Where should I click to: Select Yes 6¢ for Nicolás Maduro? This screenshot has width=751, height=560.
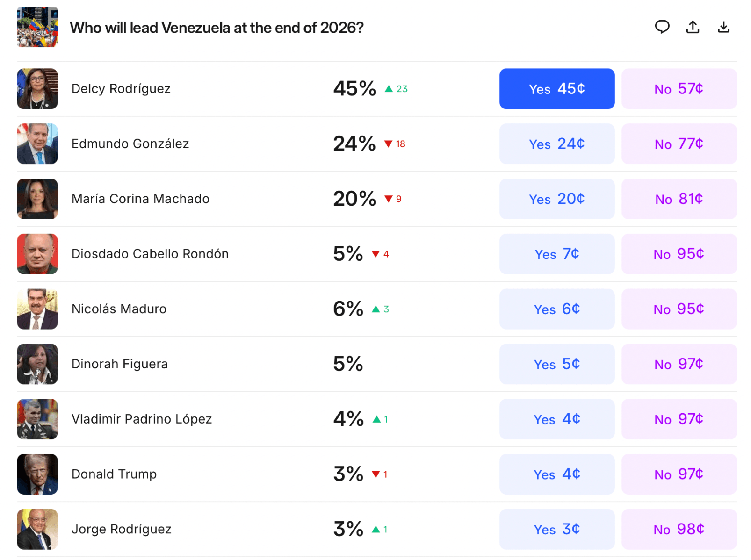(x=556, y=309)
